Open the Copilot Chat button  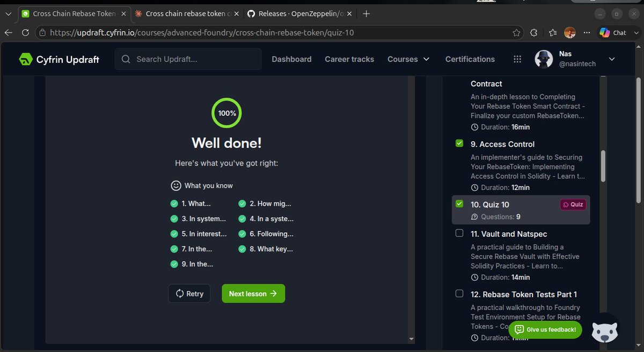point(612,33)
